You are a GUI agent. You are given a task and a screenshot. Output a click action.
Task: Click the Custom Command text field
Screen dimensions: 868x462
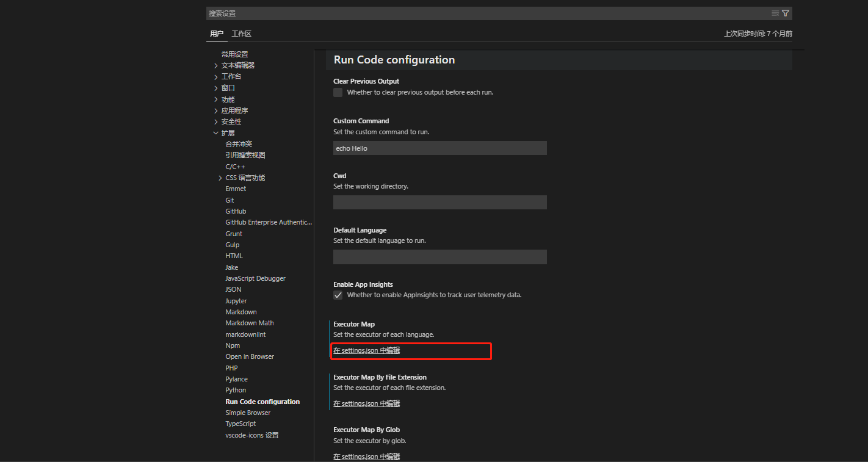tap(439, 148)
